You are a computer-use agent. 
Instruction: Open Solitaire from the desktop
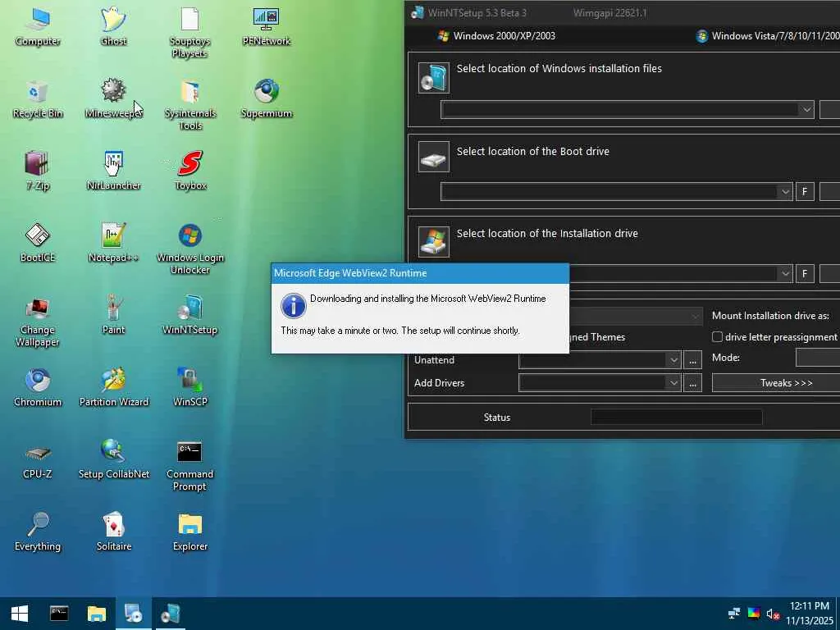(x=113, y=532)
